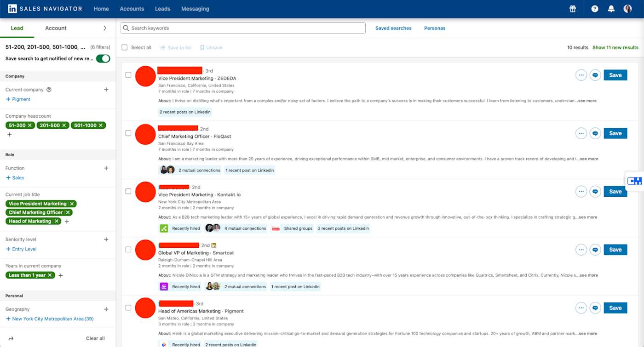Screen dimensions: 644x347
Task: Click the share arrow icon beside Clear all
Action: click(11, 338)
